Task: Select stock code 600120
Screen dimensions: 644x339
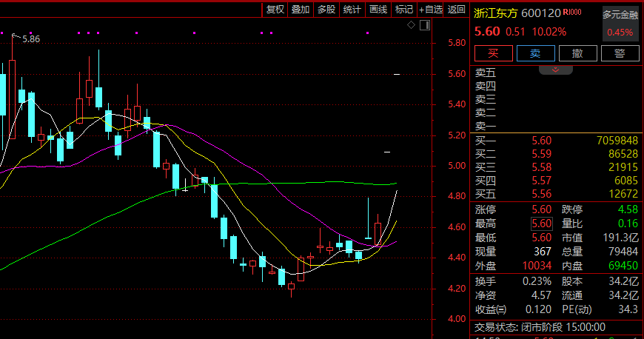Action: click(541, 13)
